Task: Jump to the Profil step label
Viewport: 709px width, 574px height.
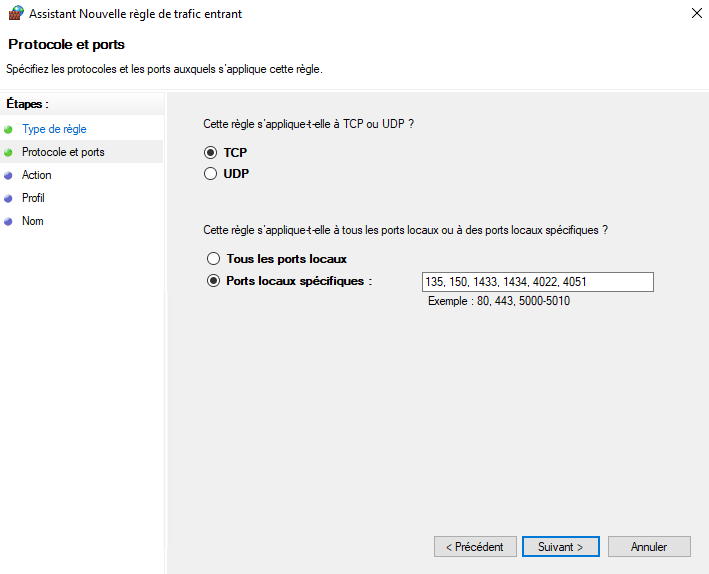Action: [33, 198]
